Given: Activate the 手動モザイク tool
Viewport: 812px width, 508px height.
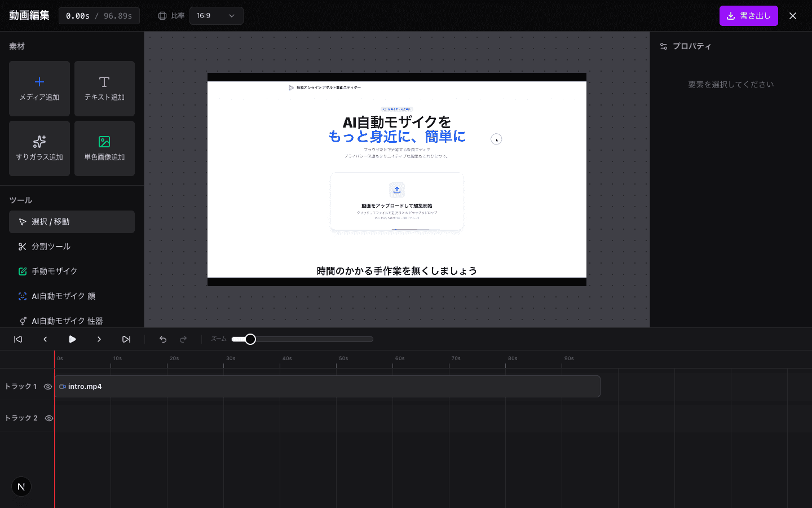Looking at the screenshot, I should point(72,271).
